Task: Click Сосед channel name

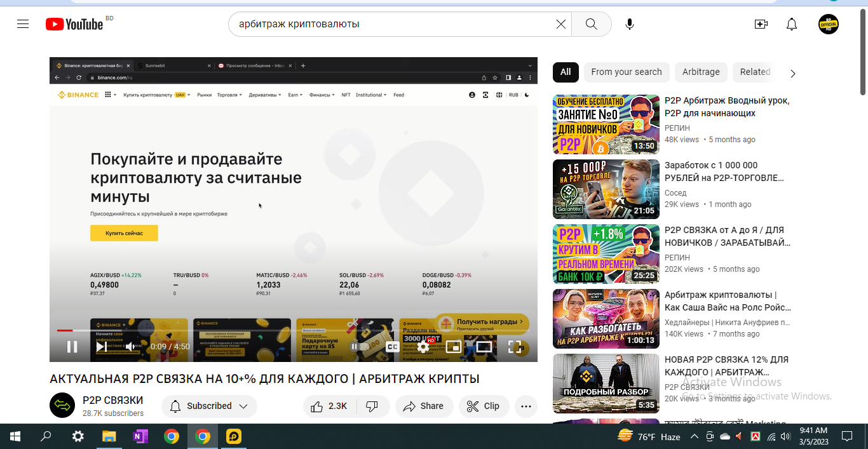Action: point(675,193)
